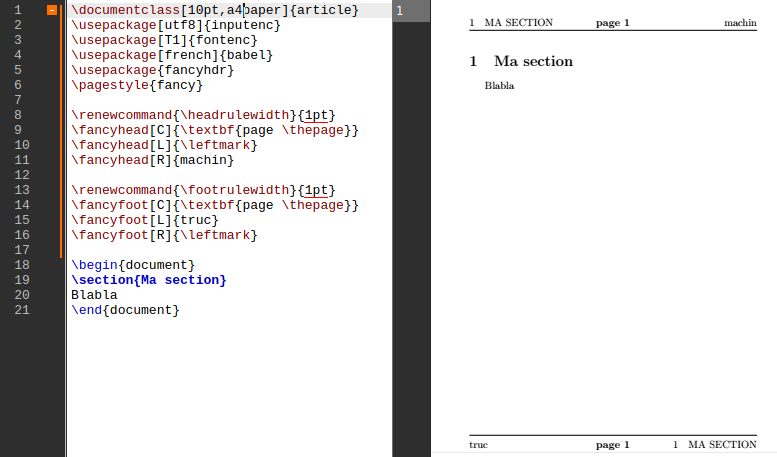Click the \pagestyle{fancy} line
777x457 pixels.
coord(137,85)
